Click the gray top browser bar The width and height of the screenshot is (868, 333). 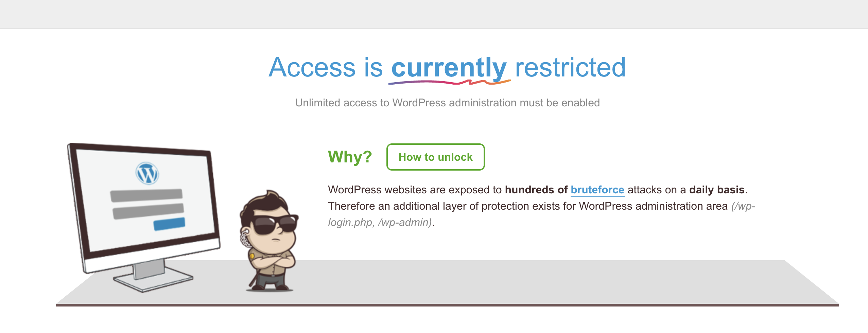pyautogui.click(x=434, y=14)
